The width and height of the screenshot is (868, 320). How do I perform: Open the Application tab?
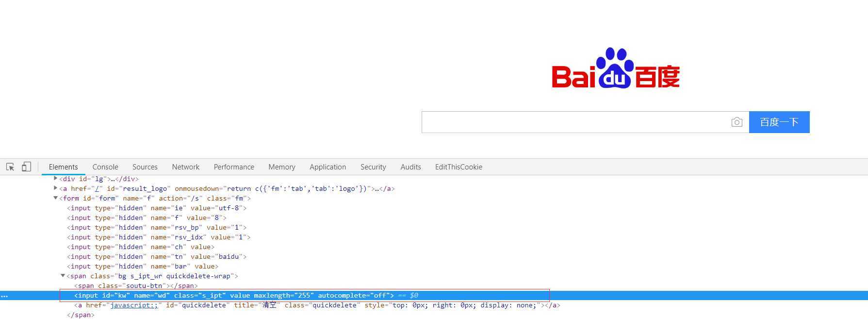point(328,167)
